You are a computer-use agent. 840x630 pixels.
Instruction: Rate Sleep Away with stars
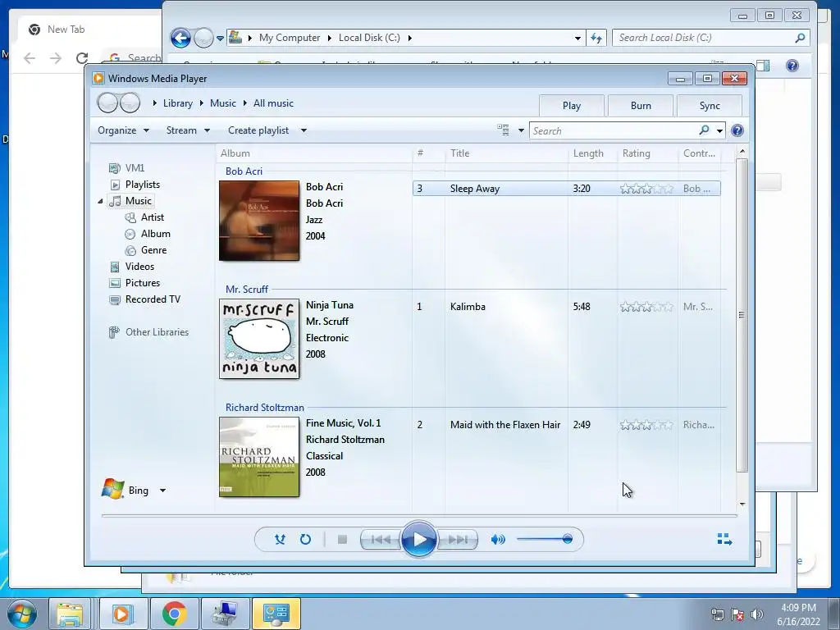pyautogui.click(x=646, y=189)
